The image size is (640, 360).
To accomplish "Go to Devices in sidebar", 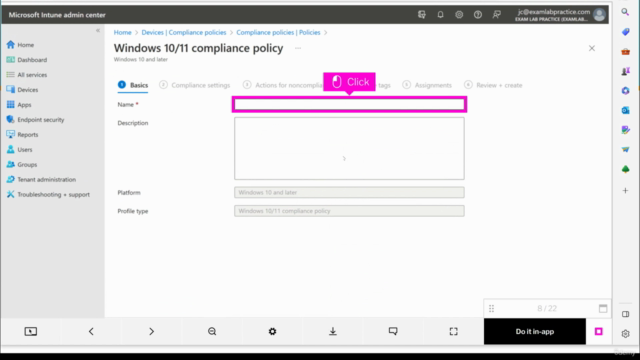I will 22,90.
